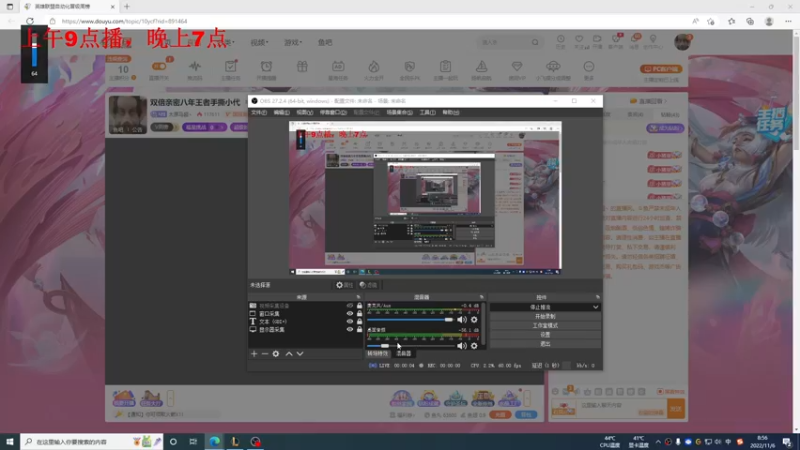Add a new source with the plus icon
800x450 pixels.
(x=254, y=354)
